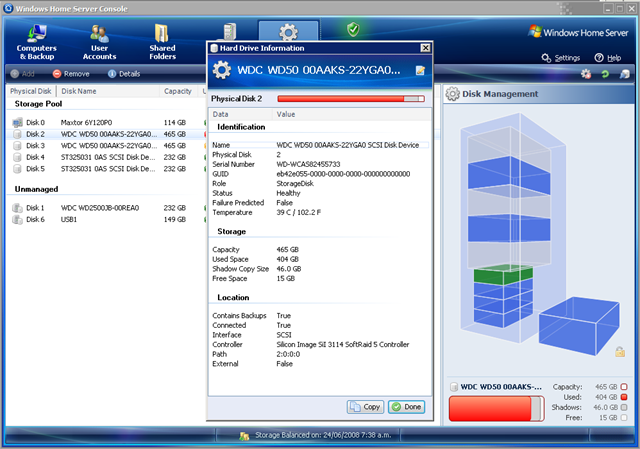
Task: Select Silicon Image controller value
Action: pyautogui.click(x=343, y=345)
